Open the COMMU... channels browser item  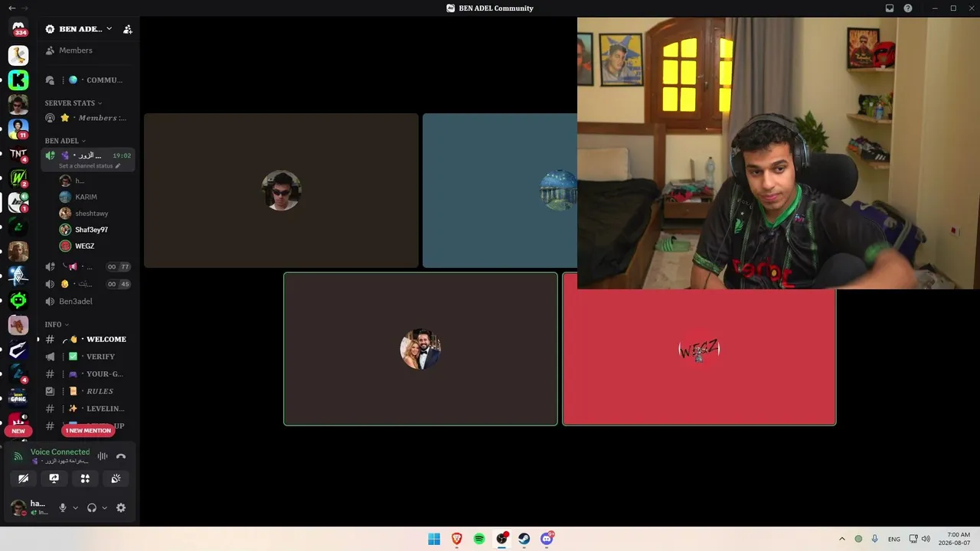pos(88,80)
